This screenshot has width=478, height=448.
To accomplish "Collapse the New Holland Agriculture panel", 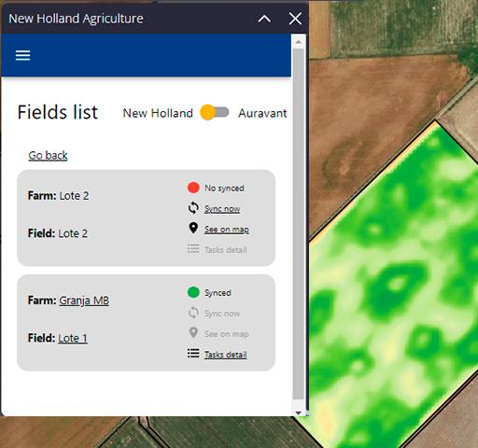I will coord(264,19).
